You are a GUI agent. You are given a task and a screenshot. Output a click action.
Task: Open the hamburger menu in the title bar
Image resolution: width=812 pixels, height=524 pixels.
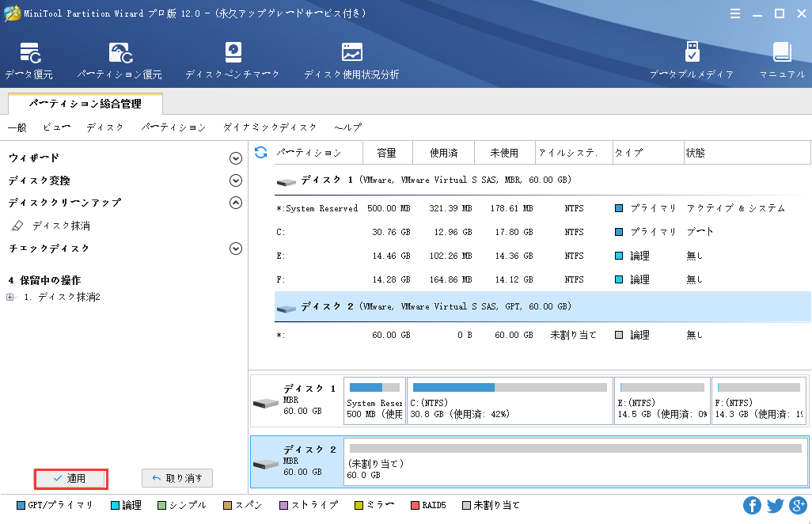(735, 13)
